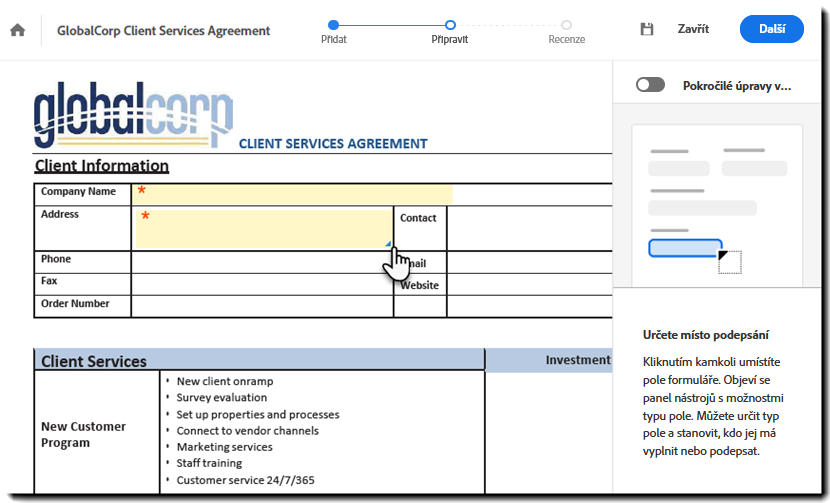Click the save floppy disk icon
Viewport: 830px width, 503px height.
point(647,29)
